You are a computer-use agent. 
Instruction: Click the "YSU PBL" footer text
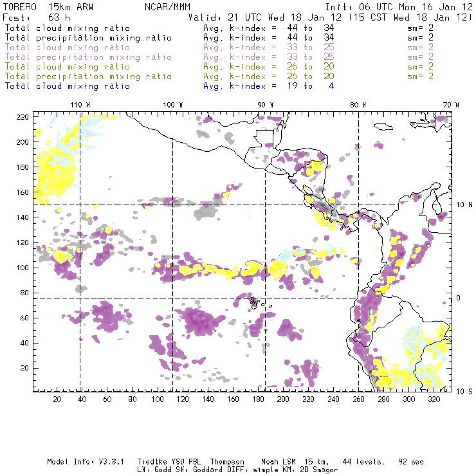coord(186,462)
